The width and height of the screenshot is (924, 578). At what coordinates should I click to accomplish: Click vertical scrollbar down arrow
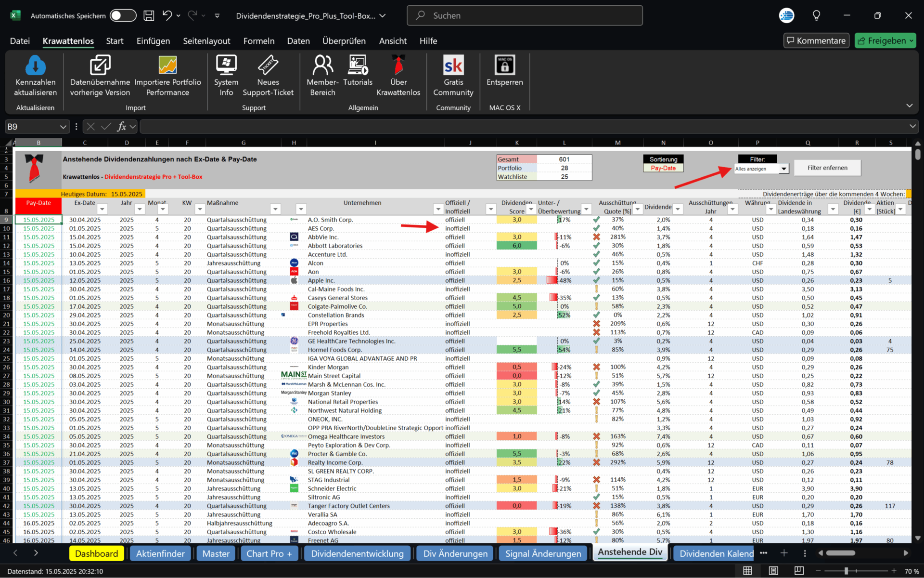918,538
